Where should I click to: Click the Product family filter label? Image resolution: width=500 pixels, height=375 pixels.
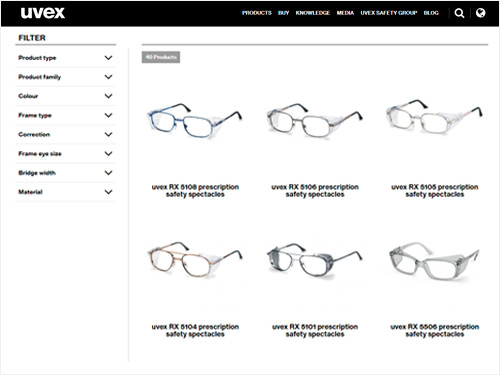pyautogui.click(x=39, y=77)
